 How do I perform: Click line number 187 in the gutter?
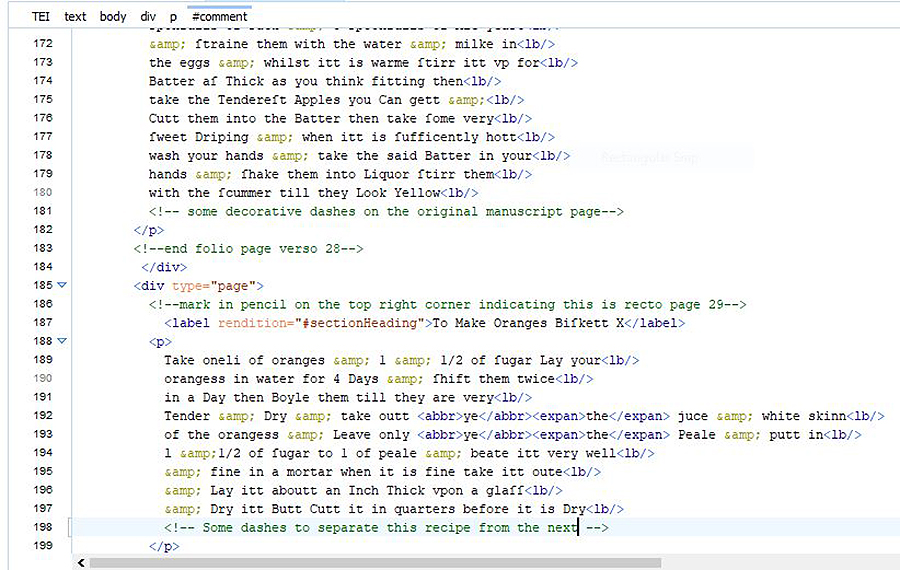tap(43, 323)
